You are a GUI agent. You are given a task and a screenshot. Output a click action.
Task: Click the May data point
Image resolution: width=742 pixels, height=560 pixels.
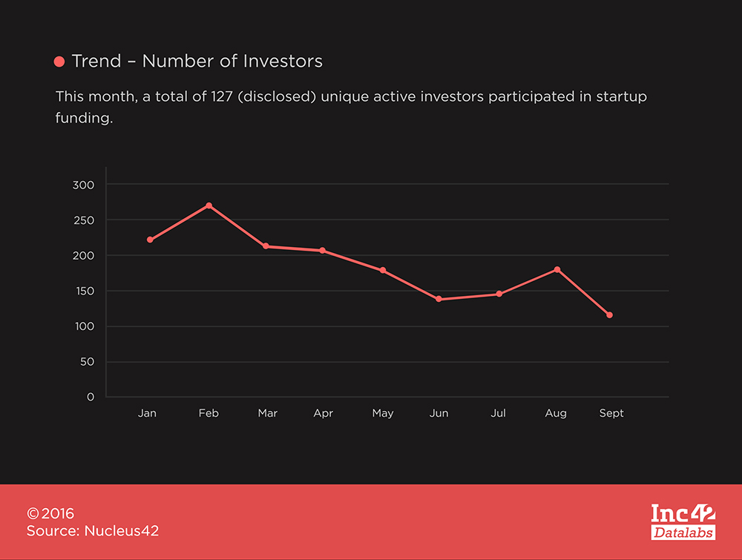[x=383, y=271]
